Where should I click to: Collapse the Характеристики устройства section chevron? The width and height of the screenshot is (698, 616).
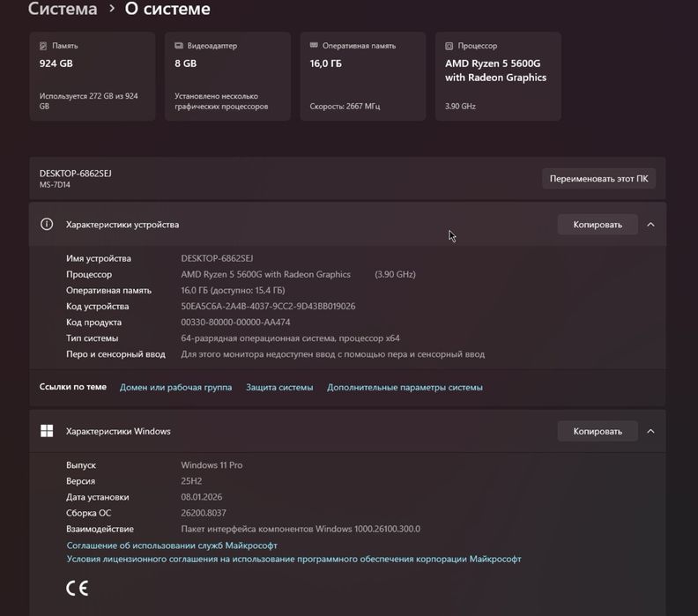point(650,225)
